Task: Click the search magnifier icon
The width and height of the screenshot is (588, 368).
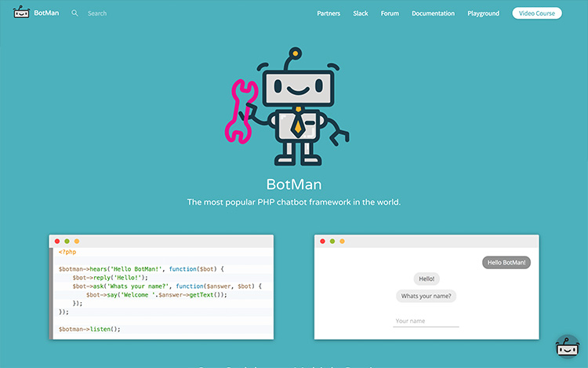Action: [75, 13]
